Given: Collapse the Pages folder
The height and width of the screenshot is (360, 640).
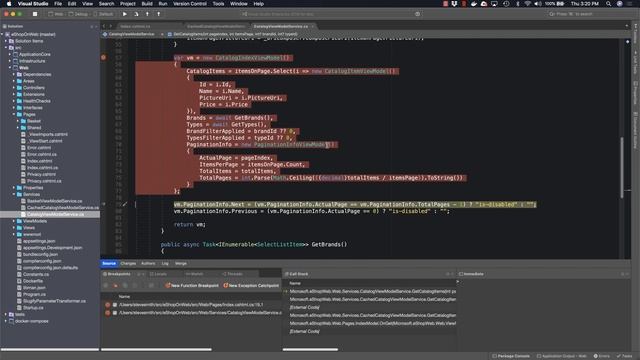Looking at the screenshot, I should coord(14,114).
